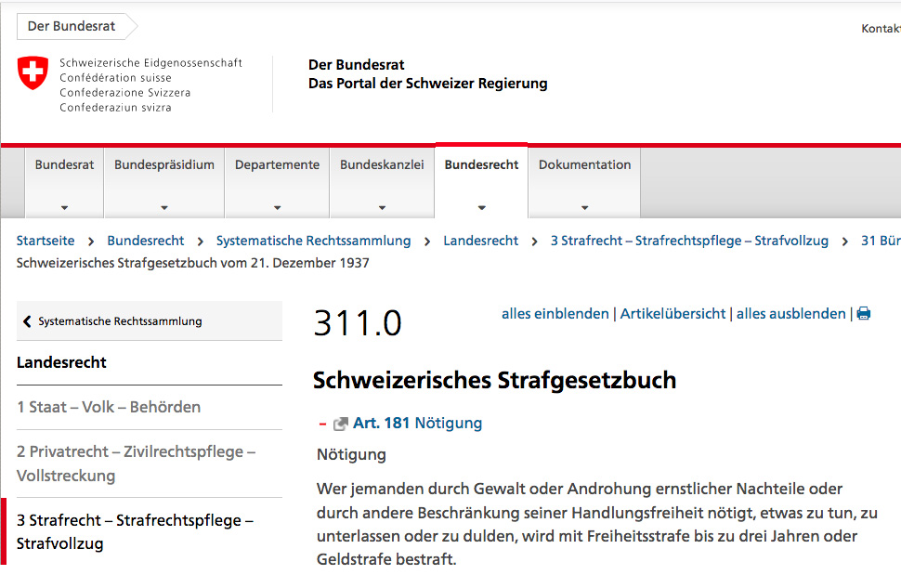This screenshot has width=901, height=588.
Task: Go to Startseite in breadcrumb
Action: (x=46, y=241)
